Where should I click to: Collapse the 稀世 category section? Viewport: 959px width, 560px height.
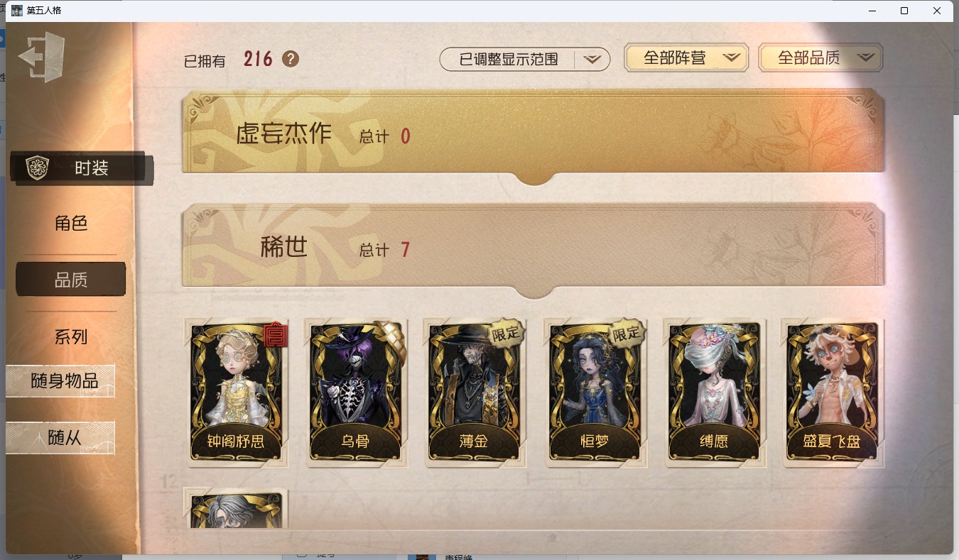tap(533, 250)
